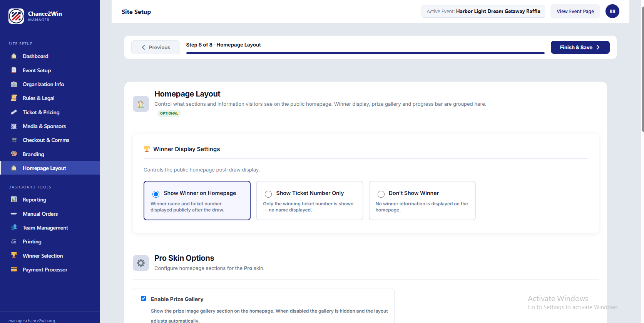The image size is (644, 323).
Task: Open Checkout & Comms sidebar entry
Action: point(50,140)
